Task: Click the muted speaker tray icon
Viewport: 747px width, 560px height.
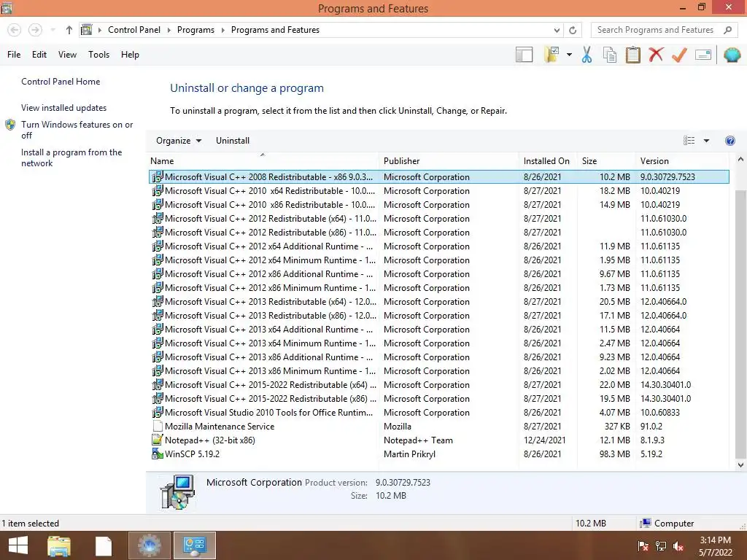Action: tap(678, 546)
